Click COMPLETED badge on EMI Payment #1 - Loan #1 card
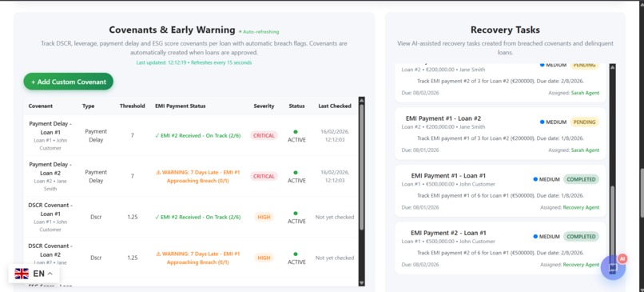The width and height of the screenshot is (644, 292). click(581, 179)
